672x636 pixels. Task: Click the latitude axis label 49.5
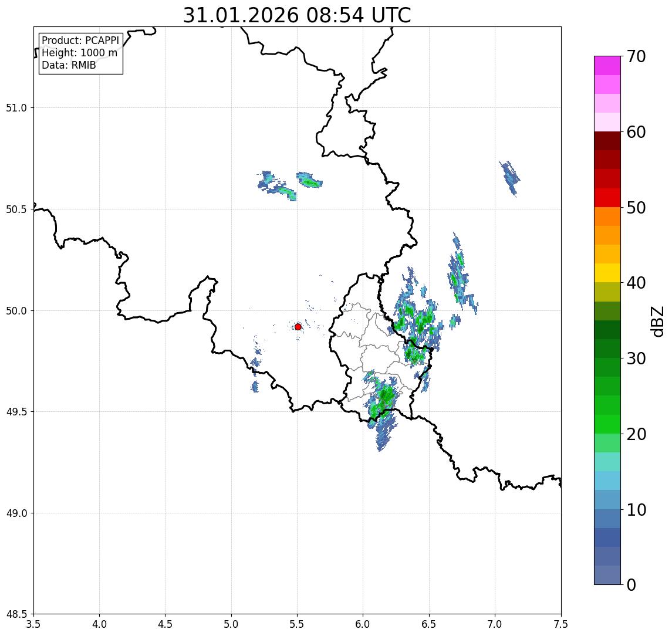click(16, 411)
